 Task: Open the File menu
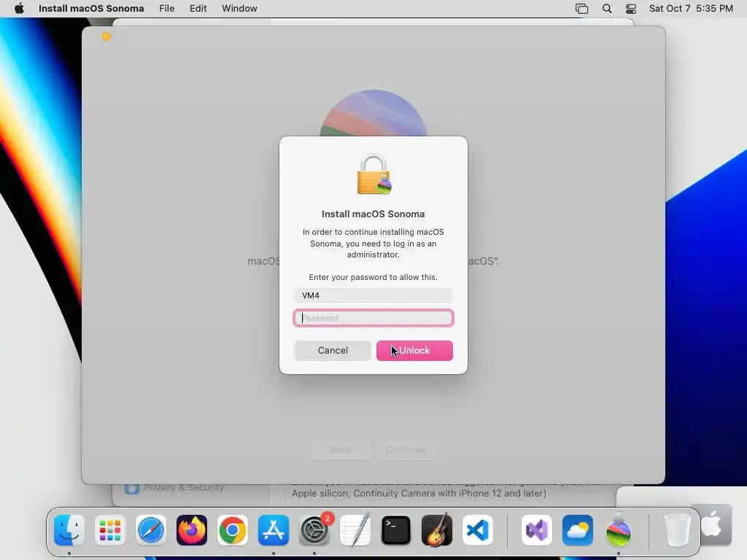[x=167, y=9]
